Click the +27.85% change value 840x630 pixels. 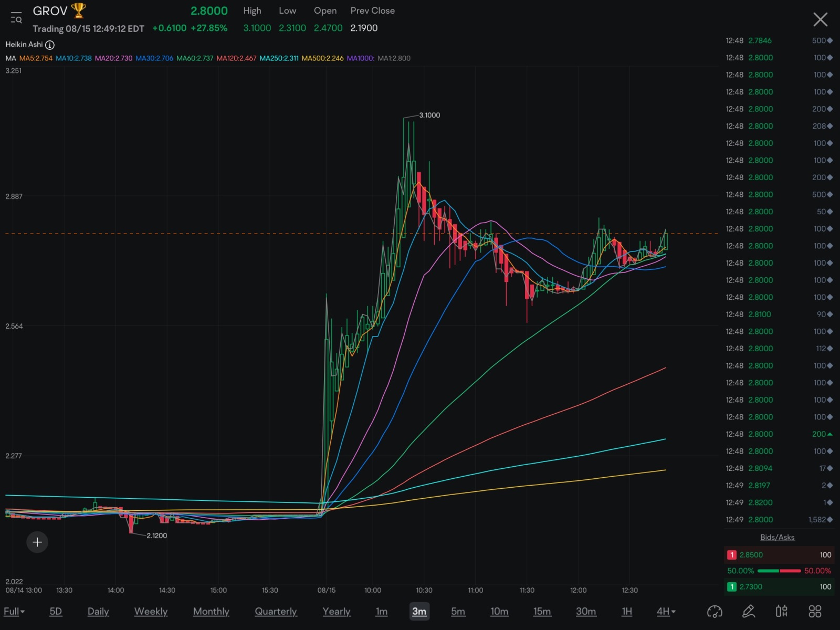(209, 28)
